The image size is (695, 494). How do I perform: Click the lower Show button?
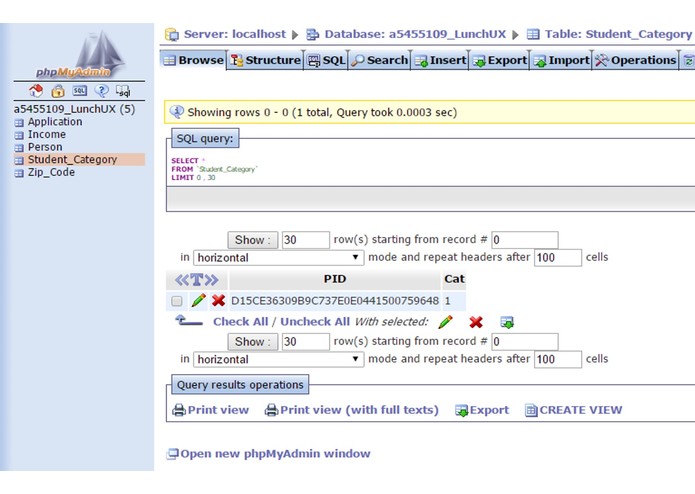tap(253, 342)
